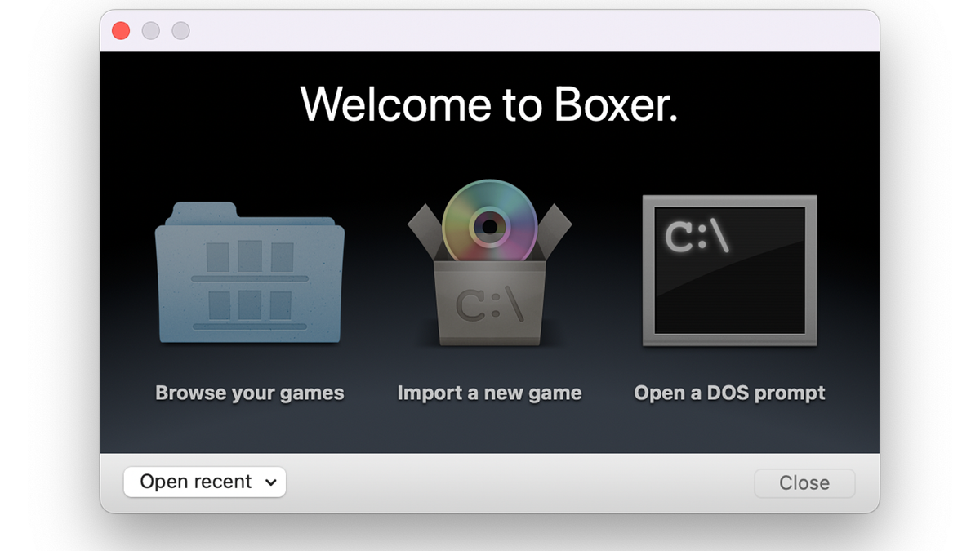Click the Welcome to Boxer heading
Image resolution: width=980 pixels, height=551 pixels.
coord(490,104)
